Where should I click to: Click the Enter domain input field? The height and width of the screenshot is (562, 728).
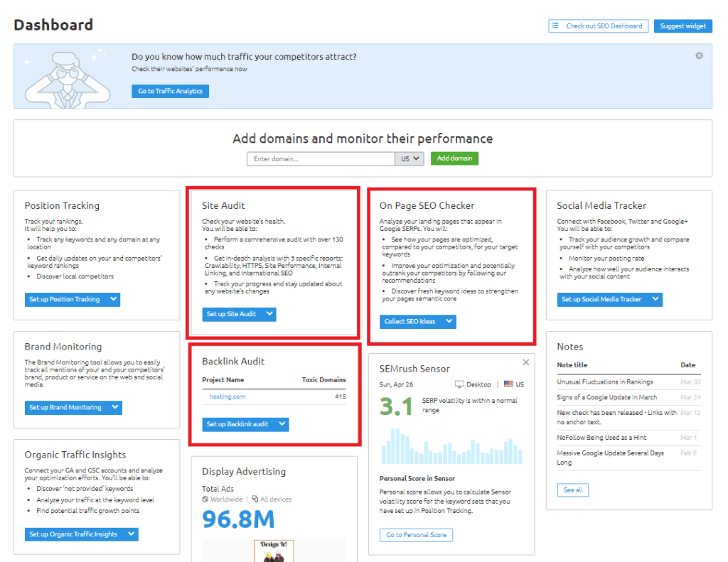[321, 158]
